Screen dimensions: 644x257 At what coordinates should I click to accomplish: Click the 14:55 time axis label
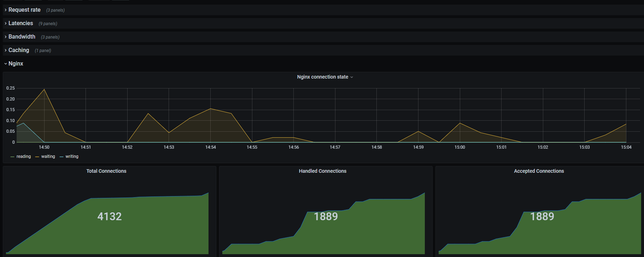252,147
